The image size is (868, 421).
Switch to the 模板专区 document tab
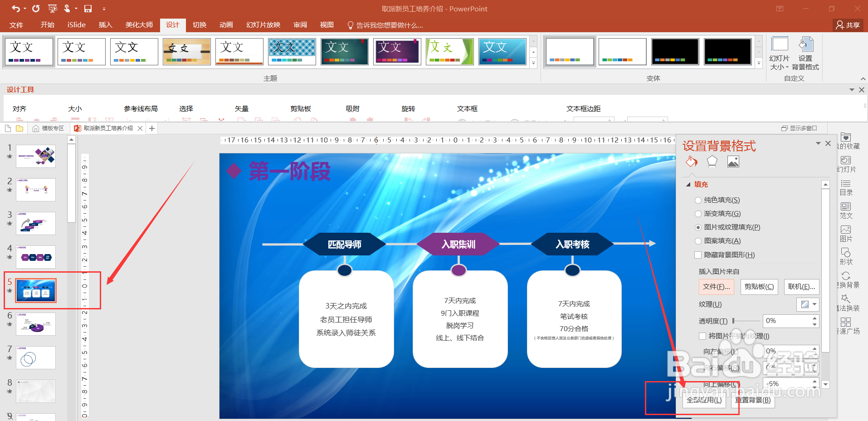[x=49, y=128]
